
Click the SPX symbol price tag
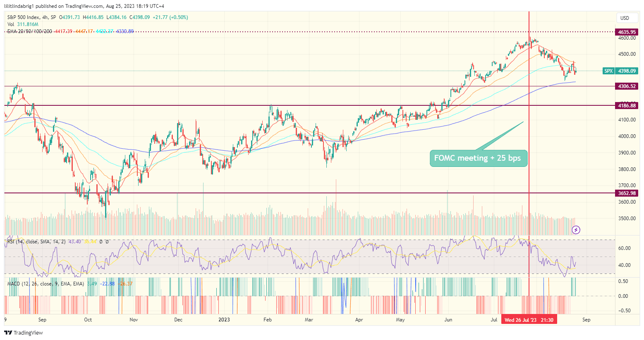608,71
